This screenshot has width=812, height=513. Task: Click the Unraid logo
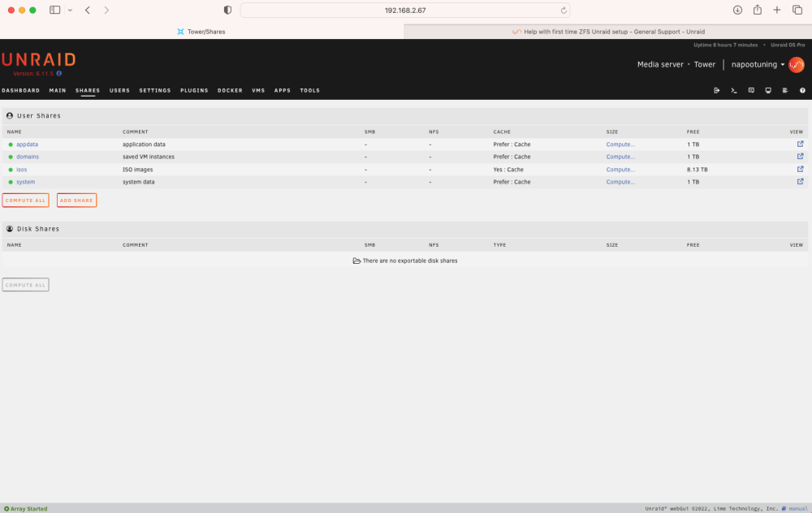39,59
